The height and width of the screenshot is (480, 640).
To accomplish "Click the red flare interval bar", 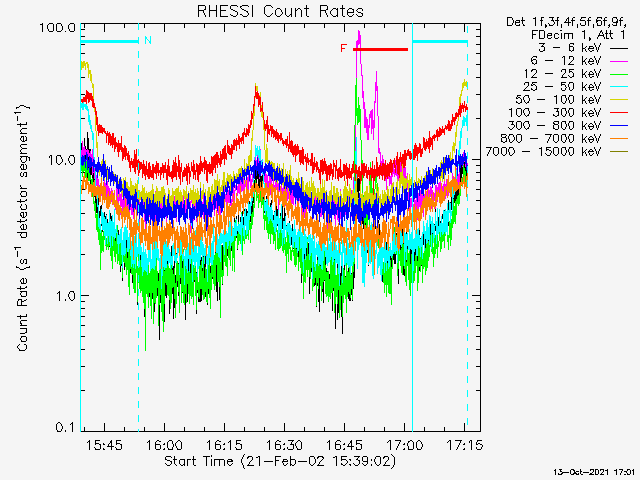I will click(x=380, y=49).
